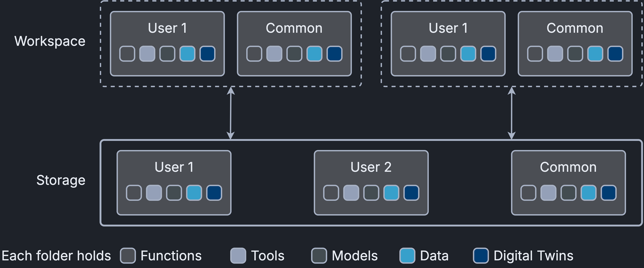Click the "Models" legend label
The width and height of the screenshot is (644, 268).
pyautogui.click(x=355, y=256)
